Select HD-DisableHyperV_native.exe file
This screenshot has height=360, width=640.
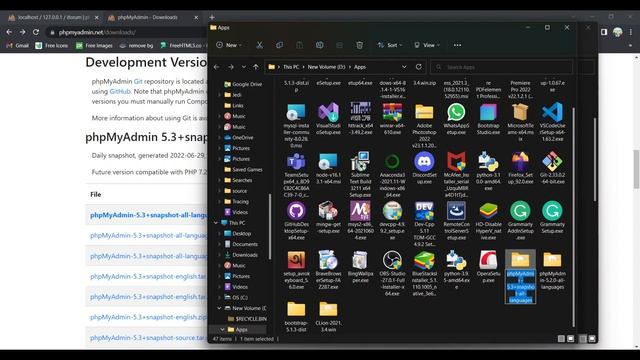point(488,221)
